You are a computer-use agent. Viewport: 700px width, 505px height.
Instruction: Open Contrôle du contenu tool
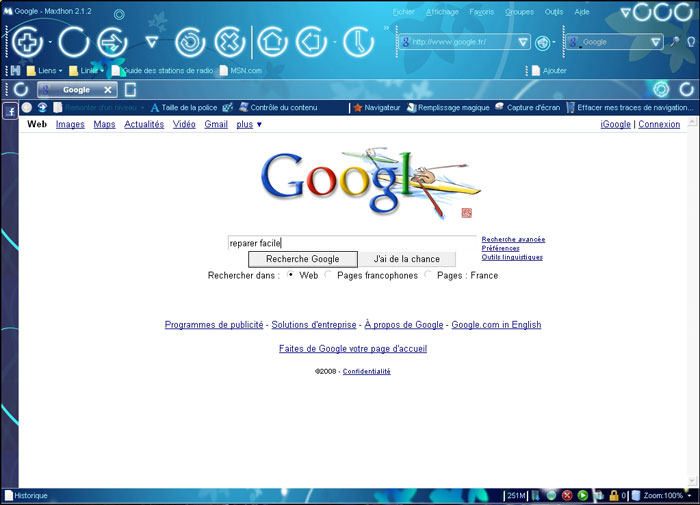pos(278,108)
